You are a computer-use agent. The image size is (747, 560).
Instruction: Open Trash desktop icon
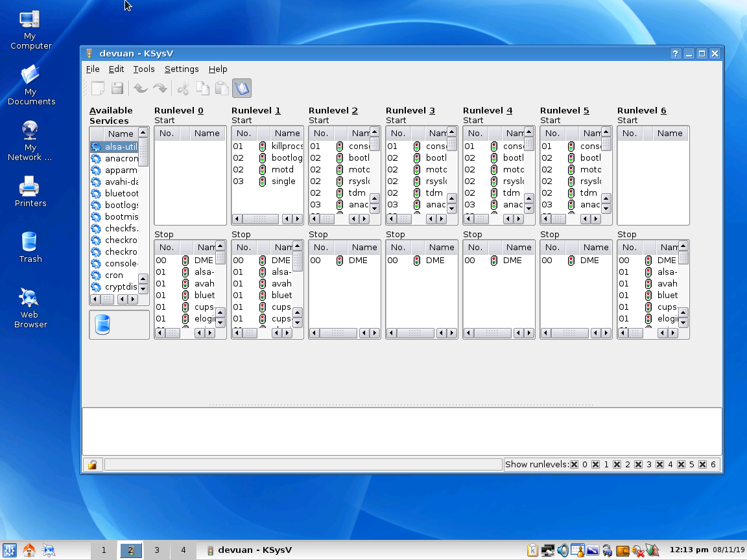coord(30,248)
